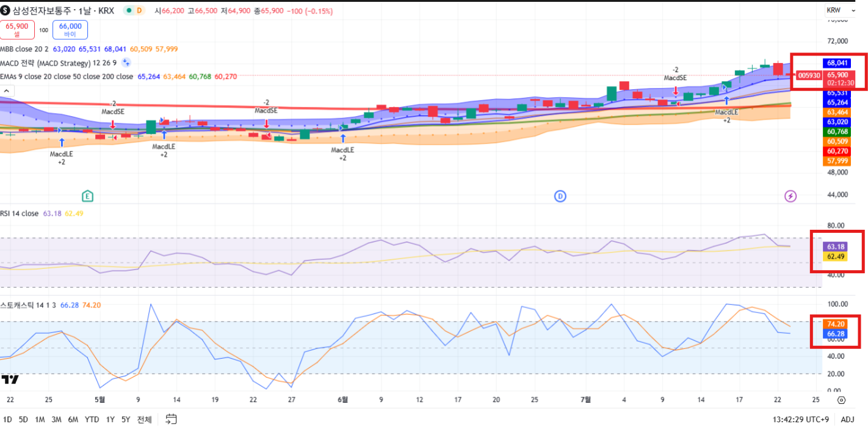The width and height of the screenshot is (868, 429).
Task: Select the 1M time range
Action: (x=40, y=419)
